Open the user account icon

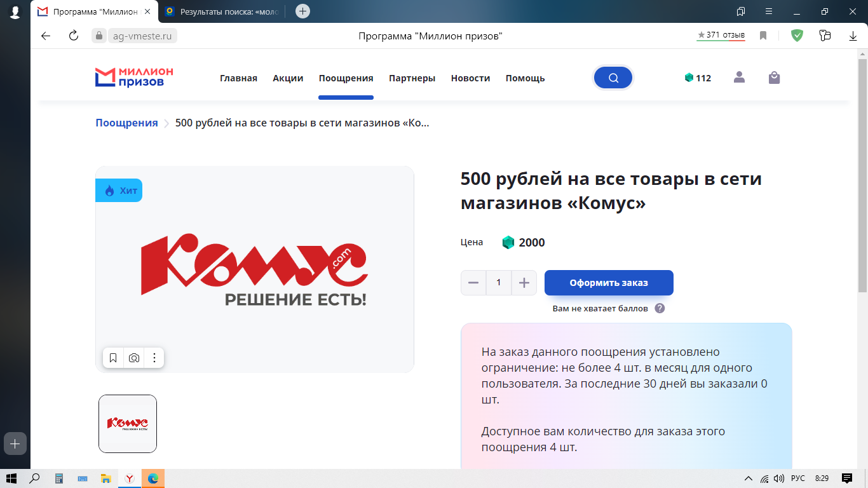tap(739, 78)
